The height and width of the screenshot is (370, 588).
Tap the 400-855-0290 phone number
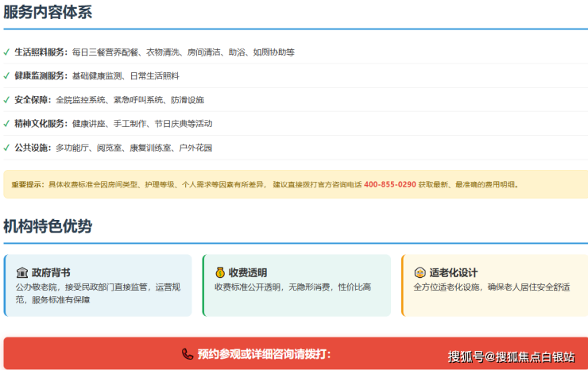(x=389, y=184)
